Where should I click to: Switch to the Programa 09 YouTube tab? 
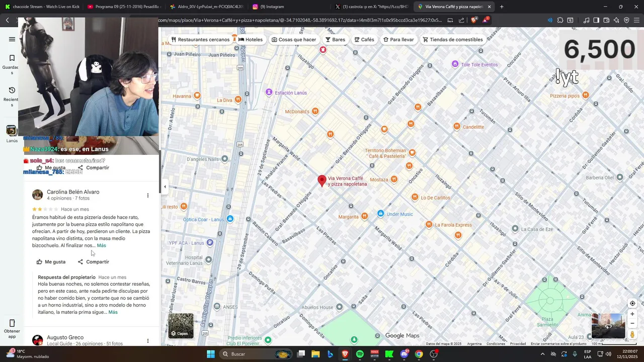click(x=124, y=7)
